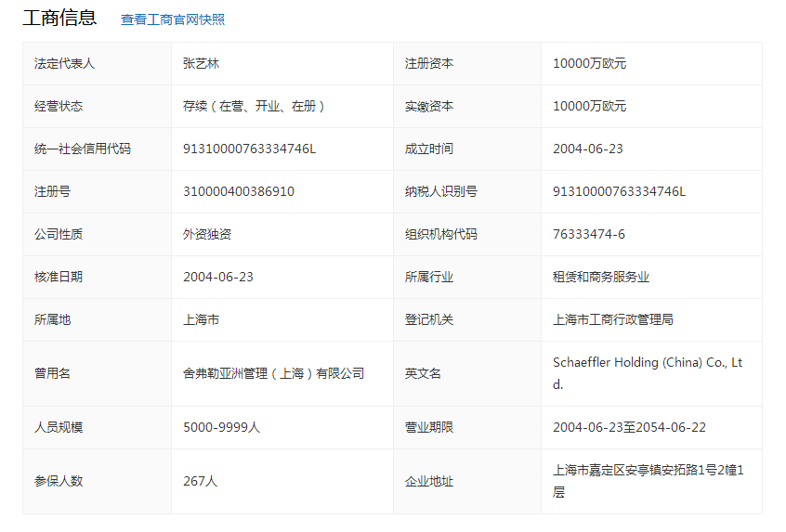This screenshot has width=786, height=532.
Task: Select authority 上海市工商行政管理局
Action: [x=613, y=319]
